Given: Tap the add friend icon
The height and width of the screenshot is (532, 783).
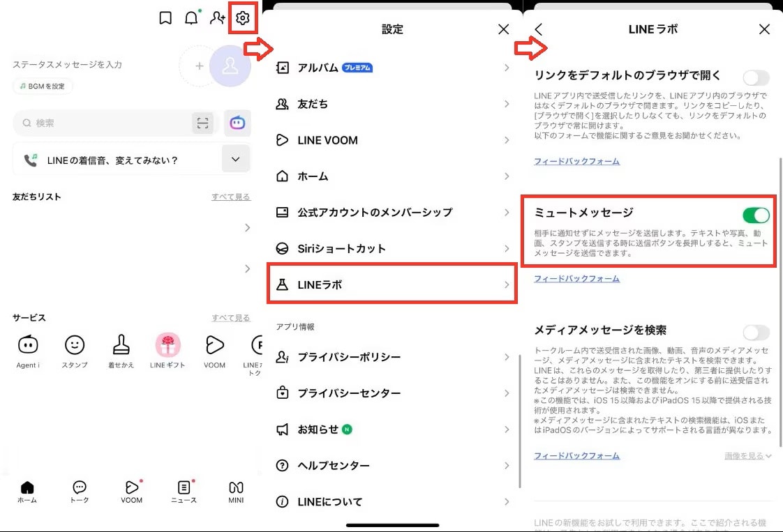Looking at the screenshot, I should click(x=217, y=18).
